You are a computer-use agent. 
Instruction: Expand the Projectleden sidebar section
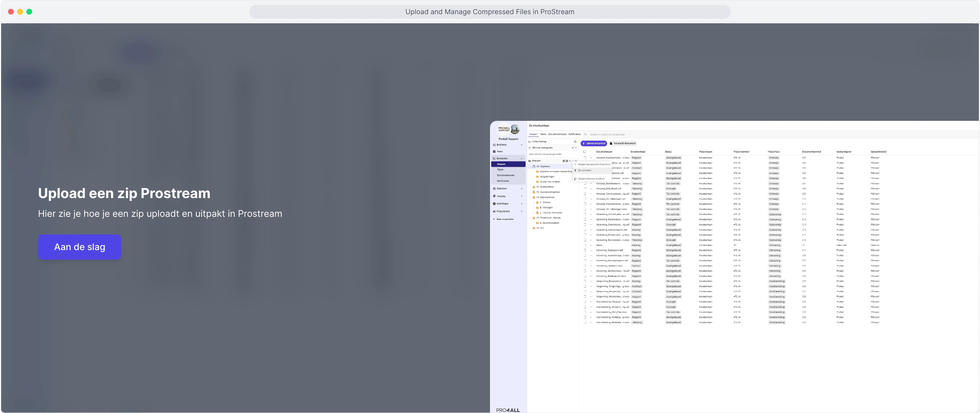[x=521, y=211]
